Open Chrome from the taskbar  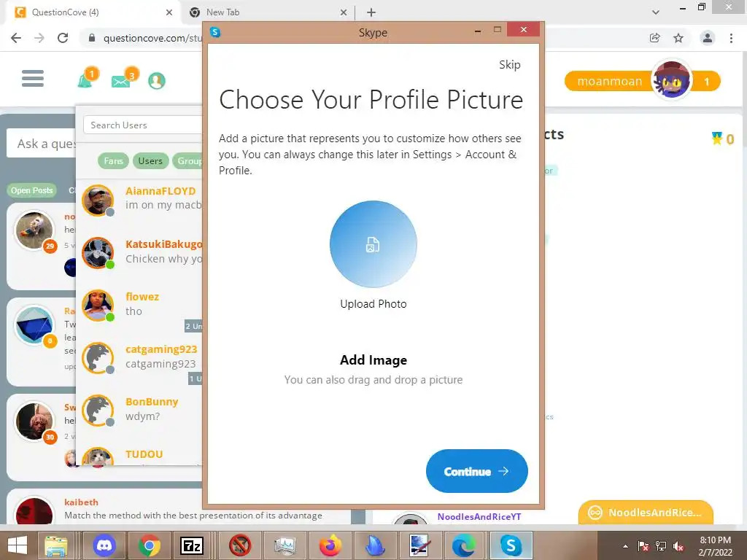[150, 545]
